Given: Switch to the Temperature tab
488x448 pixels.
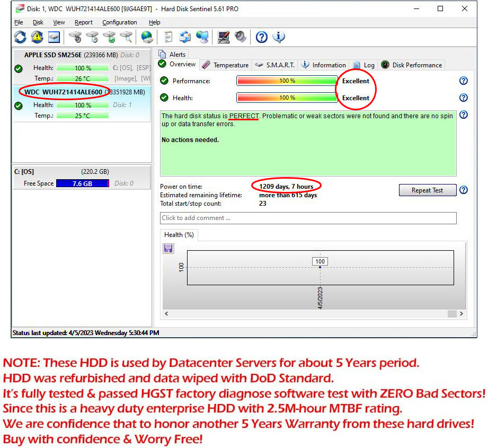Looking at the screenshot, I should (226, 65).
